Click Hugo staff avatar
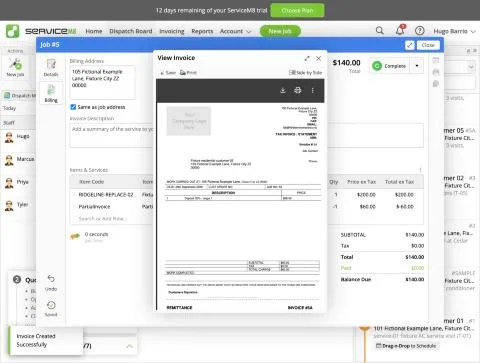480x363 pixels. pos(9,137)
